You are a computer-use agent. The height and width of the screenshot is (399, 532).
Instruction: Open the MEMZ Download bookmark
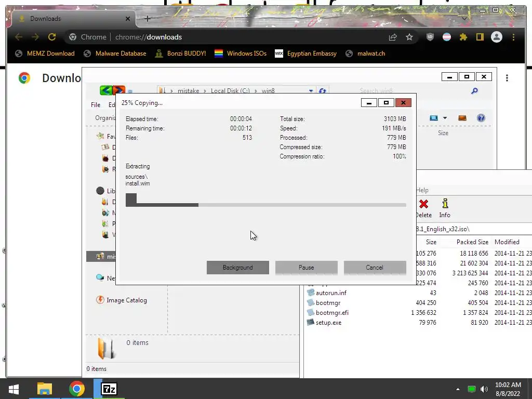click(x=45, y=54)
